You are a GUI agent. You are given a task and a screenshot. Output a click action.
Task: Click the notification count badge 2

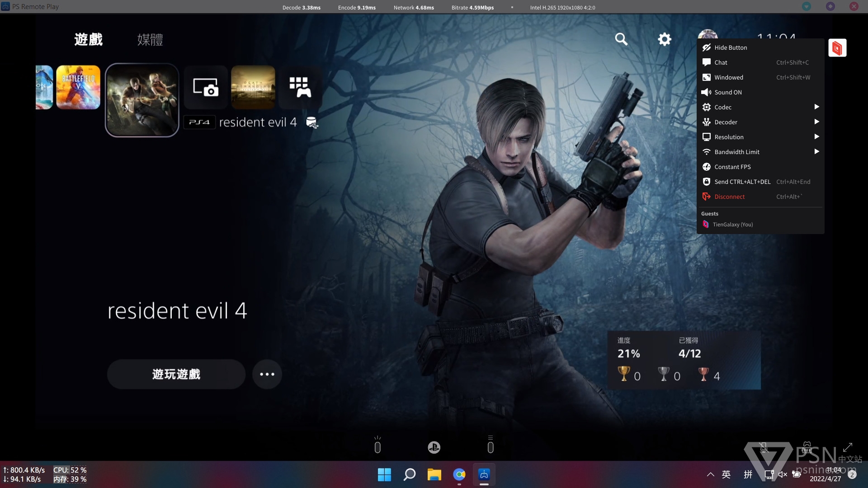pyautogui.click(x=852, y=475)
